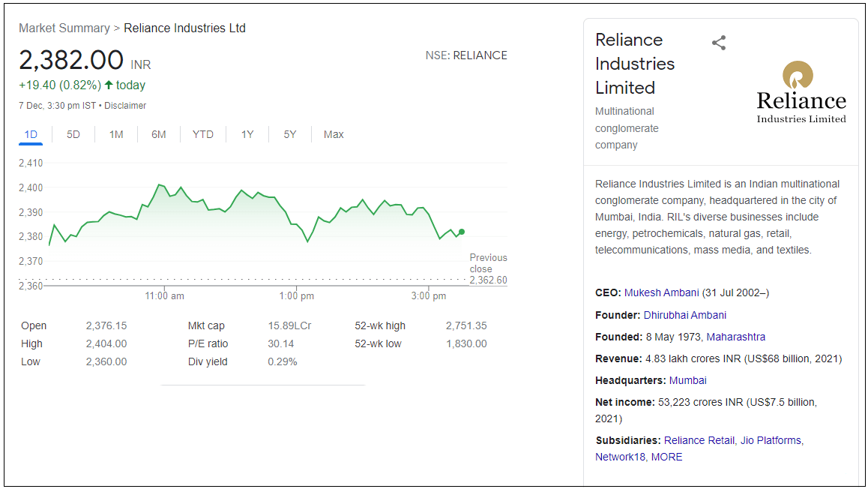Select the Low value 2,360.00

pyautogui.click(x=106, y=361)
